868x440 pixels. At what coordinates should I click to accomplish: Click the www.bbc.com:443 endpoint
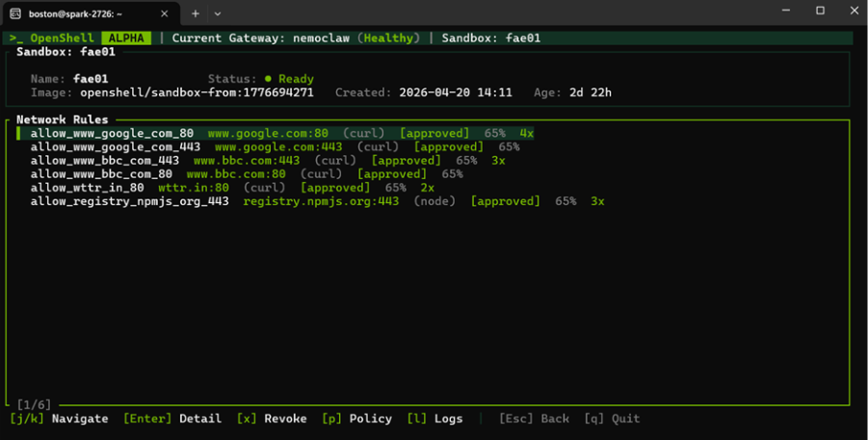pos(247,161)
